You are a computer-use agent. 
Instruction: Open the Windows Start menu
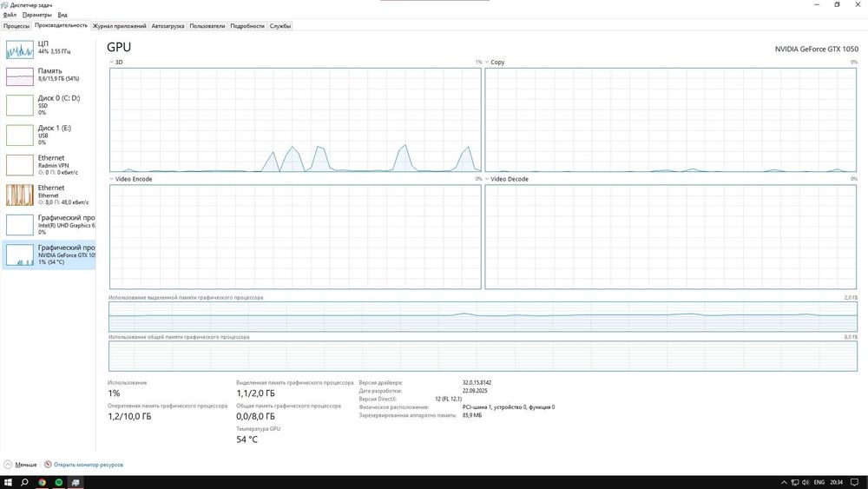point(8,482)
